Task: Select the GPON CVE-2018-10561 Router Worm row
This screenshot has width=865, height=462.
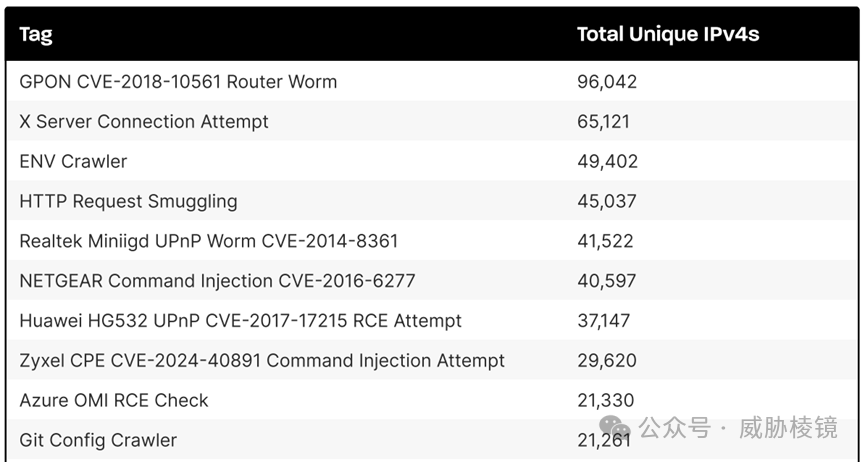Action: pos(432,81)
